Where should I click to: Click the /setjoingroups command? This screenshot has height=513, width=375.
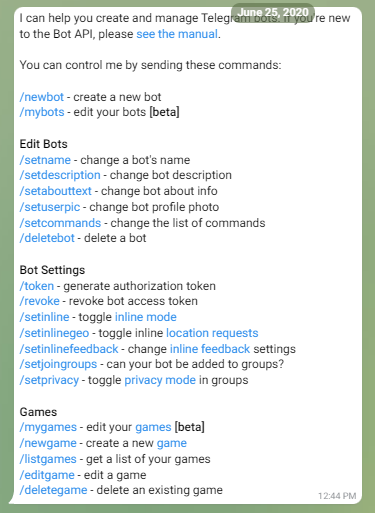point(58,364)
